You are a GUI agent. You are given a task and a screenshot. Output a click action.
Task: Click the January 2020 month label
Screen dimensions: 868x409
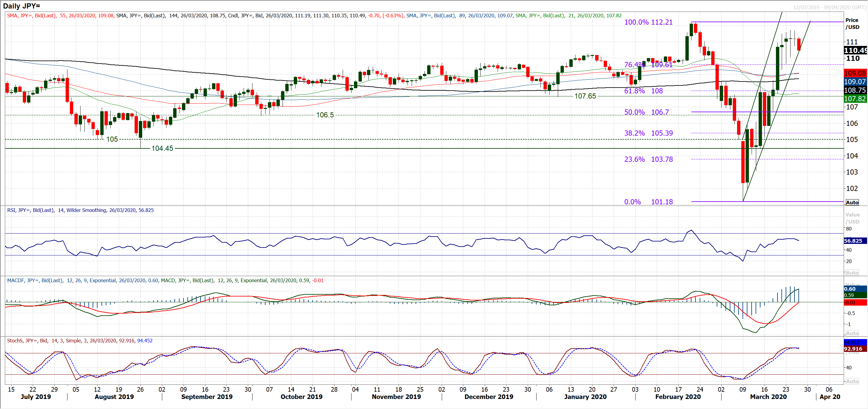tap(585, 397)
